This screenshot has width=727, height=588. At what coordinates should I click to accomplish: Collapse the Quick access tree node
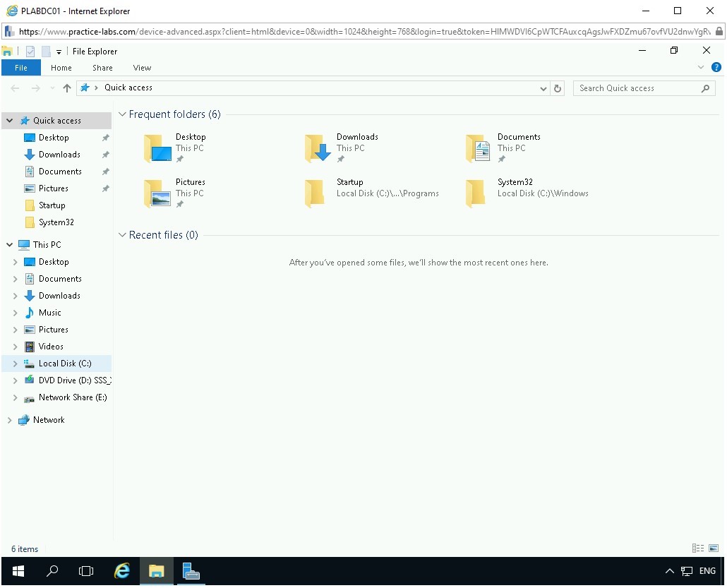point(9,121)
